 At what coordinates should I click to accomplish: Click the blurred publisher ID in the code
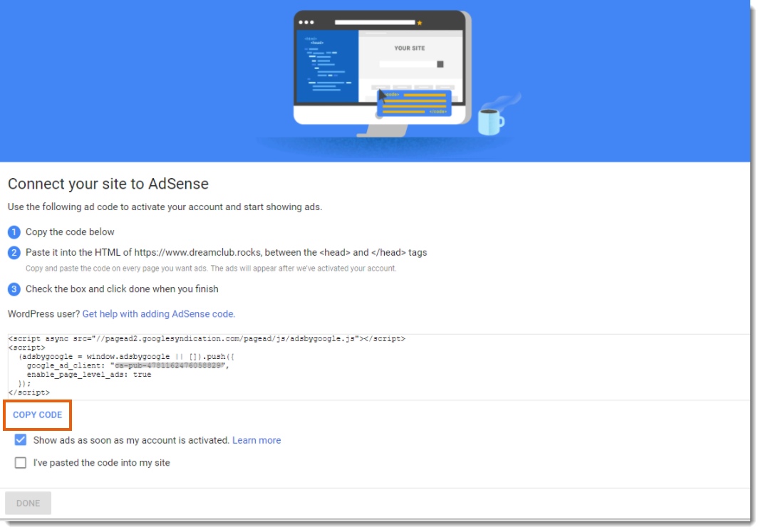tap(170, 365)
